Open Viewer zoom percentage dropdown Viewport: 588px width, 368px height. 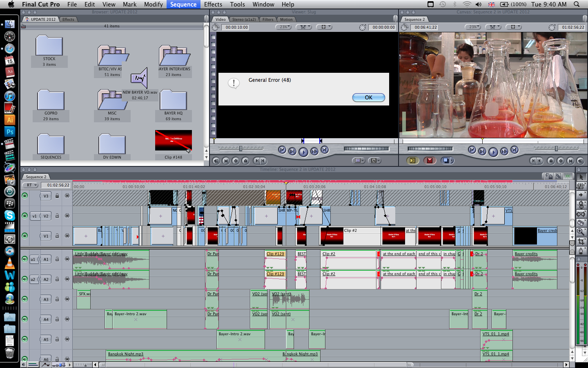[283, 27]
